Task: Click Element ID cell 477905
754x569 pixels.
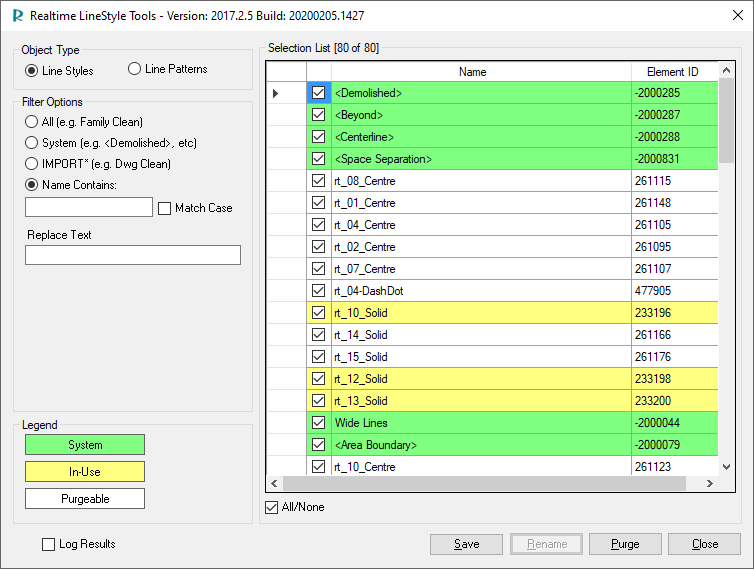Action: [x=675, y=291]
